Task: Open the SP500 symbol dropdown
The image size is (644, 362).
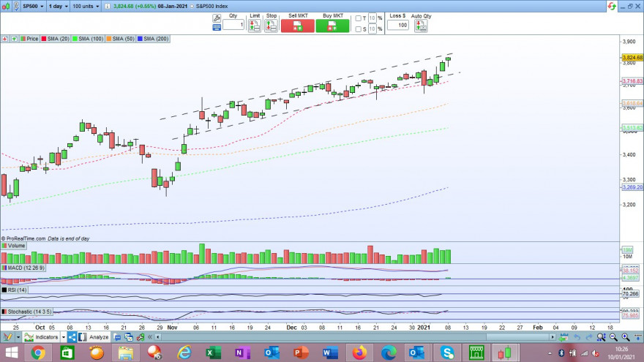Action: coord(33,6)
